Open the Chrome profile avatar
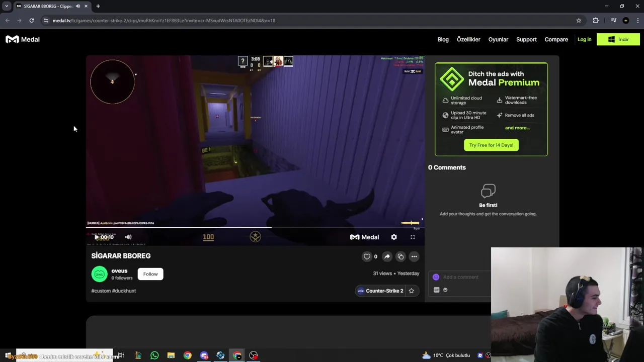The width and height of the screenshot is (644, 362). pos(626,21)
